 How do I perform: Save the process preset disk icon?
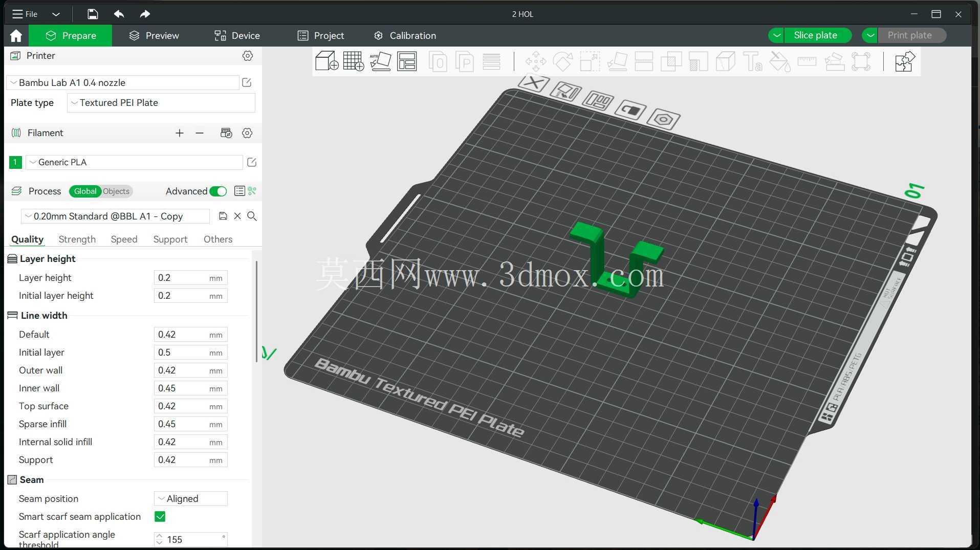pos(223,216)
